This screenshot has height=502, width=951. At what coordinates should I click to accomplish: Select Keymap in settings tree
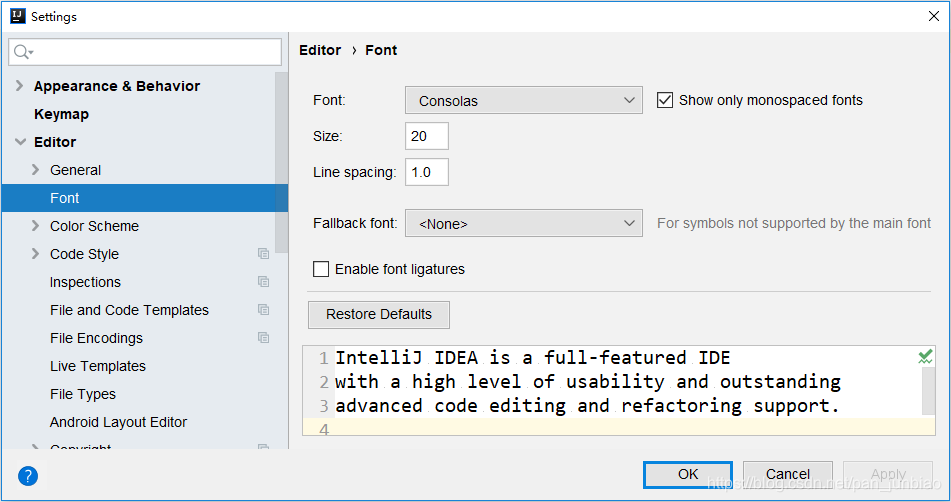(61, 114)
